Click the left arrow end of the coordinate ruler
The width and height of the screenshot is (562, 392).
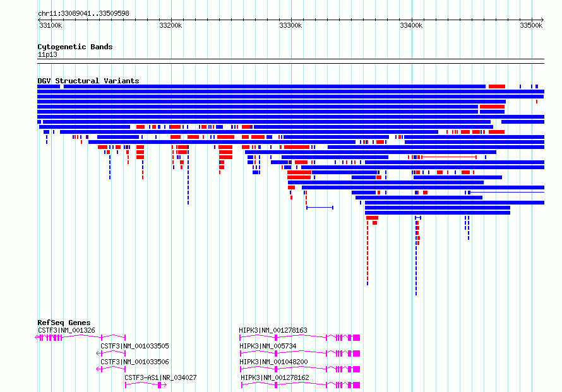click(x=39, y=20)
